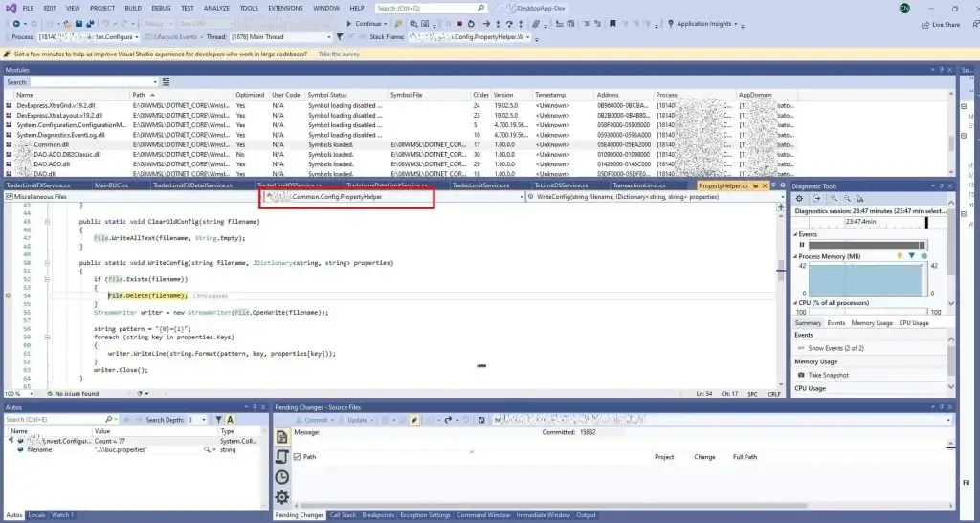This screenshot has height=523, width=980.
Task: Collapse the Process Memory (MB) section
Action: (x=795, y=256)
